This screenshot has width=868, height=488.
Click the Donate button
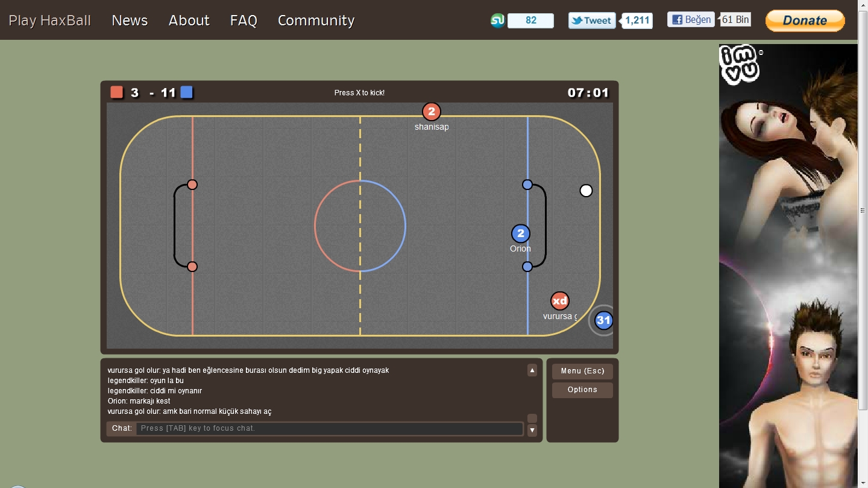pyautogui.click(x=805, y=21)
